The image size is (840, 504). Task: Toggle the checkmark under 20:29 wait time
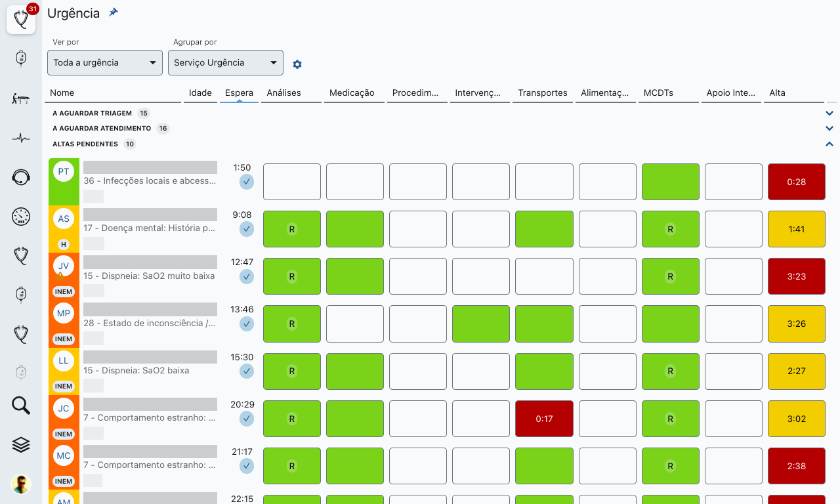pos(246,418)
